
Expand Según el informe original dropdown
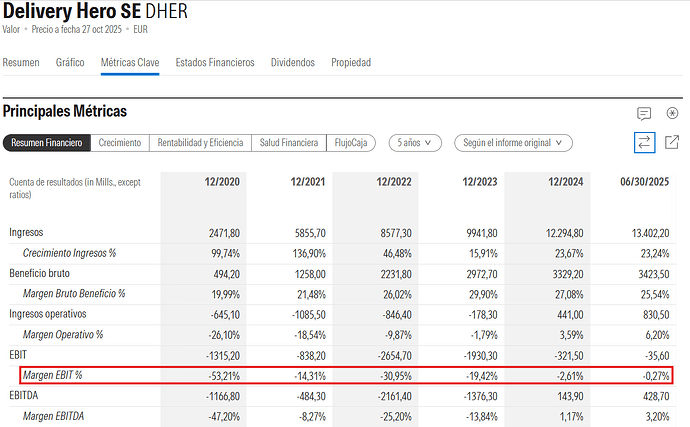(x=513, y=143)
